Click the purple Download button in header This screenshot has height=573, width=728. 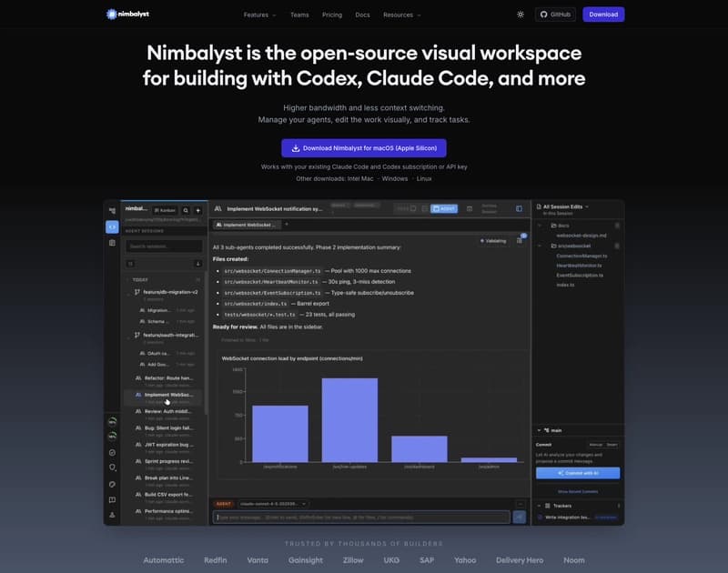click(x=603, y=15)
